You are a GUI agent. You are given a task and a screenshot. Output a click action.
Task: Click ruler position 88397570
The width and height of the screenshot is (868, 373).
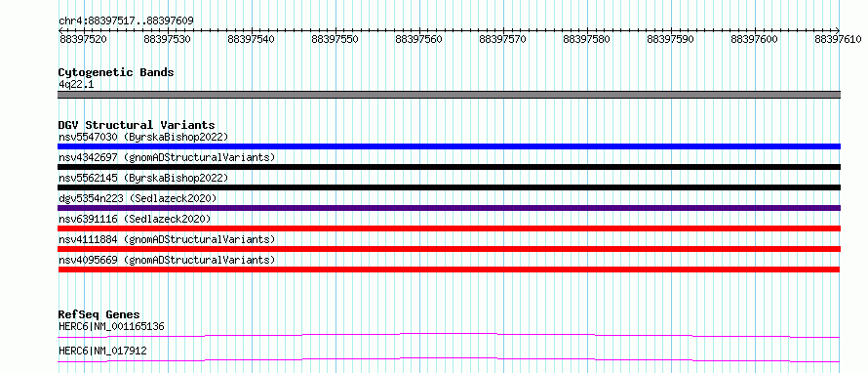point(503,39)
